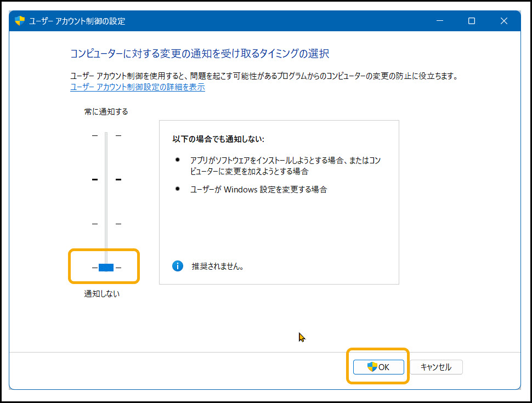Image resolution: width=532 pixels, height=403 pixels.
Task: Set slider to third tick mark level
Action: [106, 224]
